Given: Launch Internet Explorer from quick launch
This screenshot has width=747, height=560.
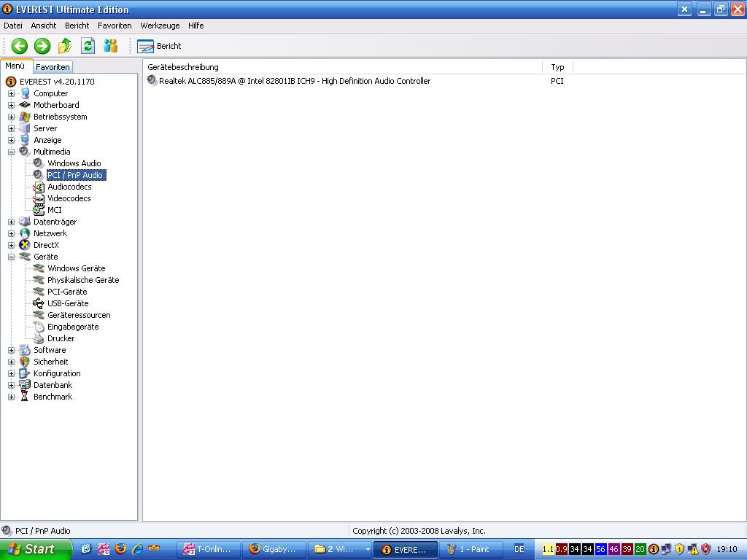Looking at the screenshot, I should click(x=137, y=549).
